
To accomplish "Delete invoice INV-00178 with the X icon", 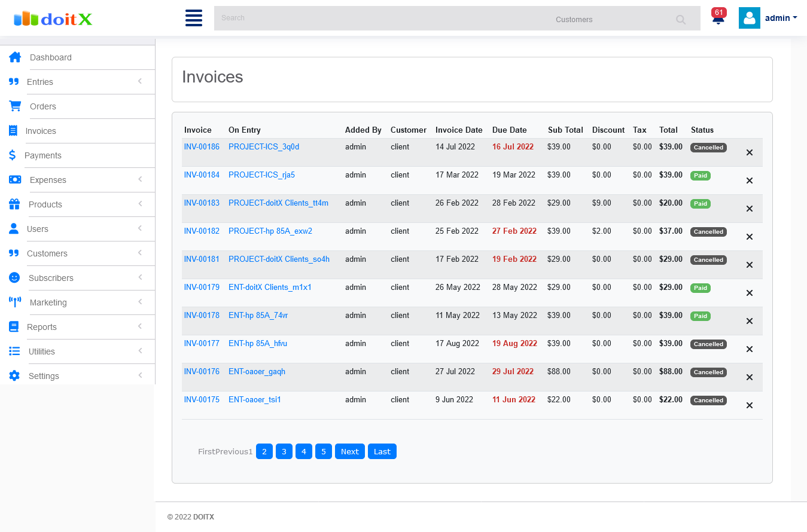I will click(750, 321).
